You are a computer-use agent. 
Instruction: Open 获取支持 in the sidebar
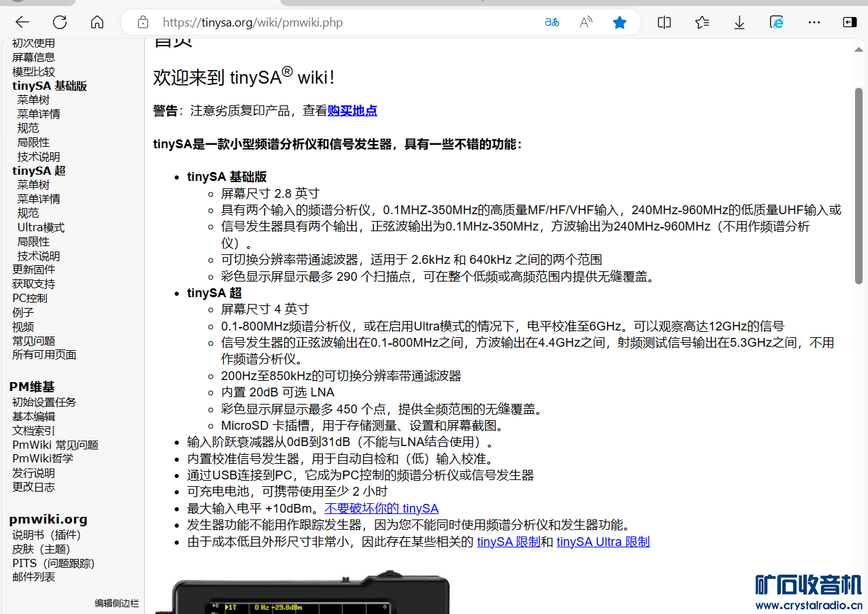pos(33,284)
